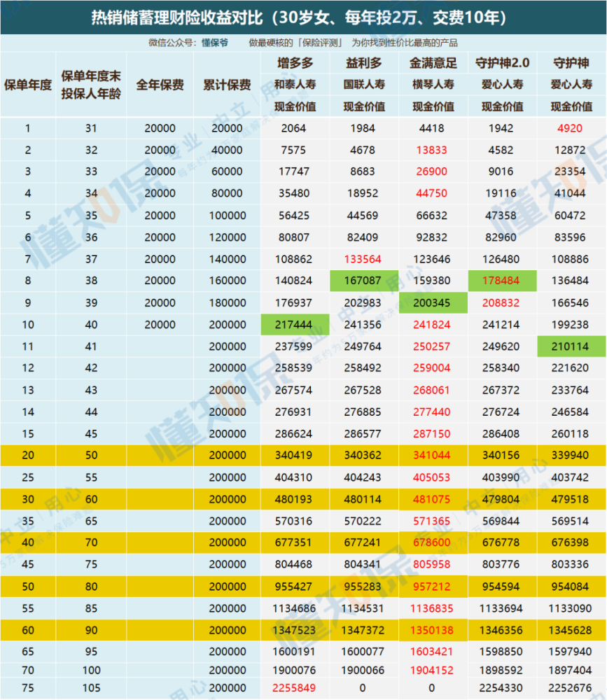The width and height of the screenshot is (607, 700).
Task: Select cell 258539 in year 12
Action: coord(293,368)
